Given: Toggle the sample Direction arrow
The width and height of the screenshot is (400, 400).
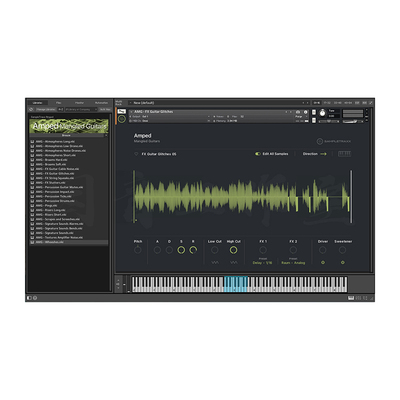Looking at the screenshot, I should [323, 154].
